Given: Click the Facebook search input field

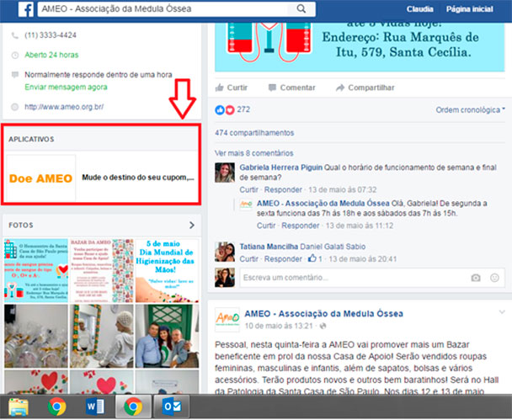Looking at the screenshot, I should [163, 8].
